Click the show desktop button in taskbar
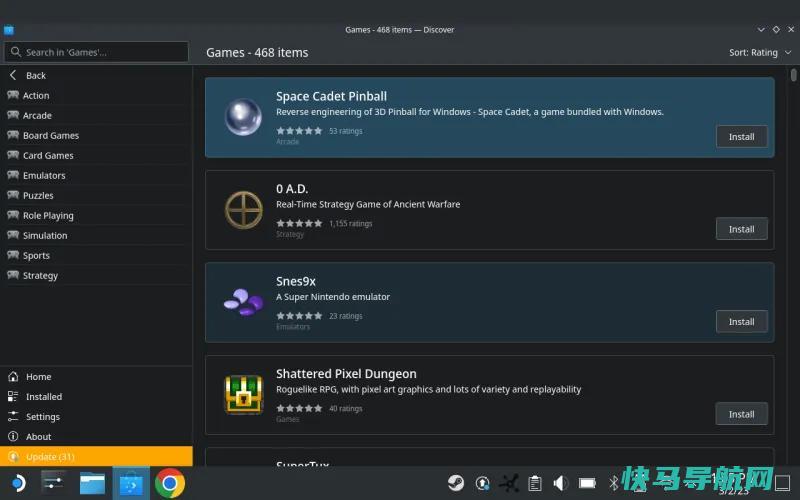This screenshot has width=800, height=500. [x=783, y=483]
